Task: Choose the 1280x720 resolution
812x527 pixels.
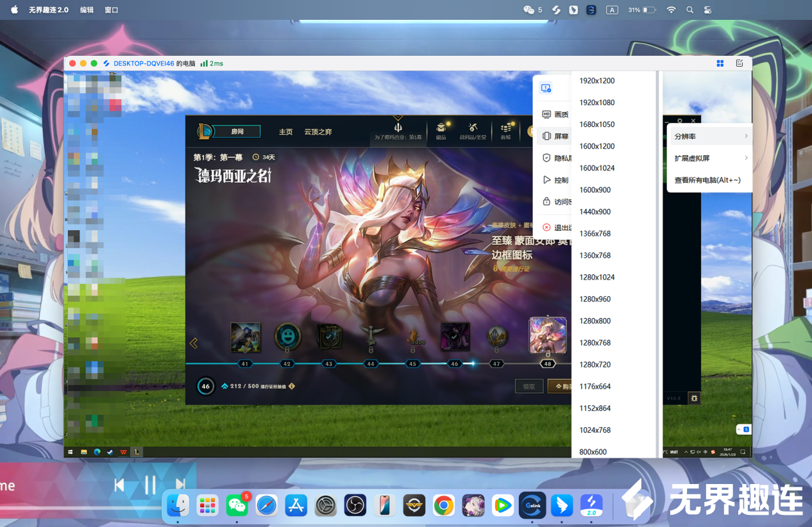Action: coord(596,364)
